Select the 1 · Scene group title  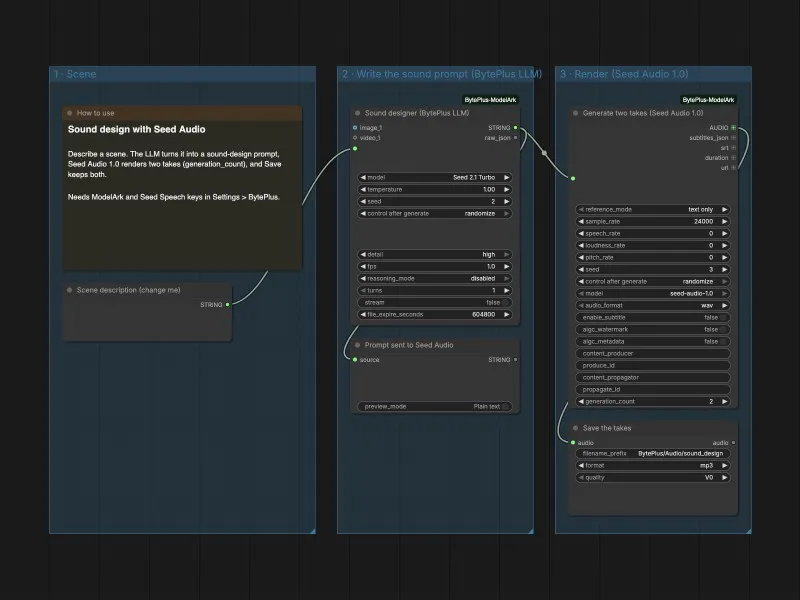click(75, 74)
